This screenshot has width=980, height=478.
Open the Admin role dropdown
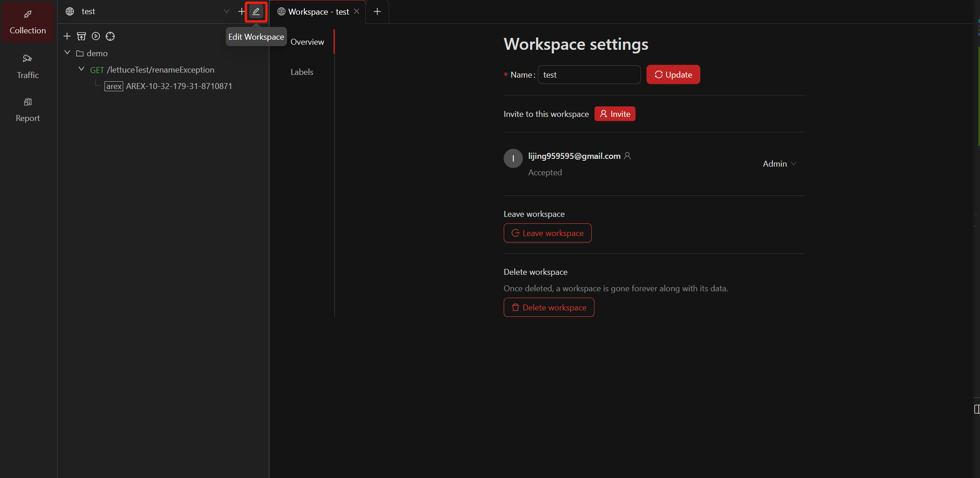click(779, 164)
